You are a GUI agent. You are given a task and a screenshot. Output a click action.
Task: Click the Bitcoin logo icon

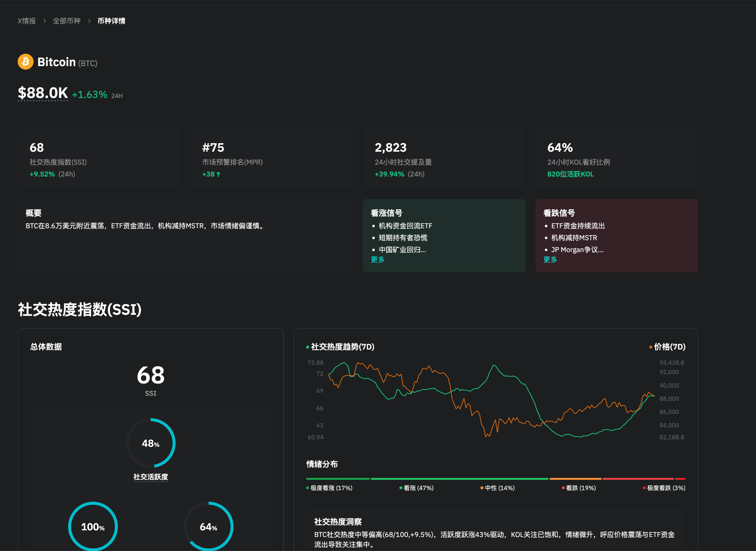(x=25, y=62)
